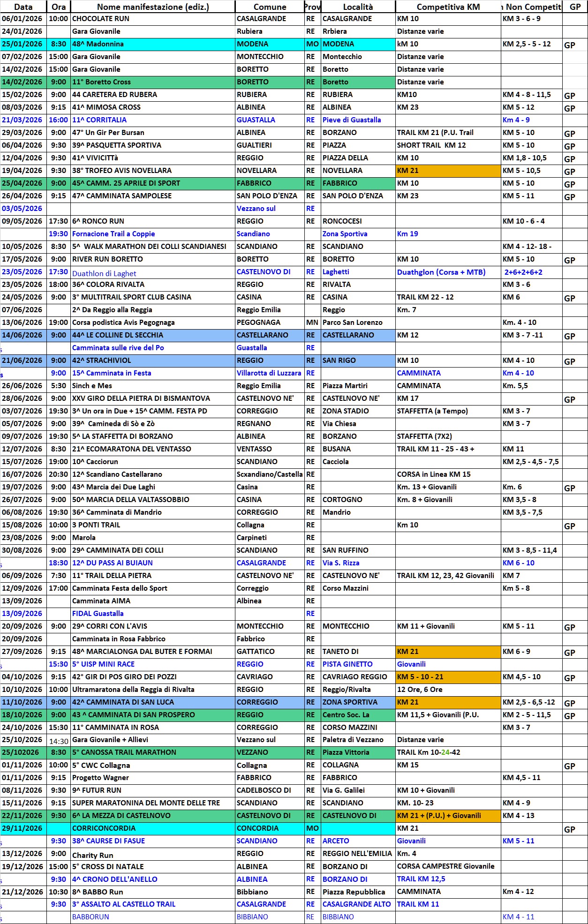Screen dimensions: 588x924
Task: Click orange 'KM 5 - 10 - 21' cell
Action: point(448,677)
